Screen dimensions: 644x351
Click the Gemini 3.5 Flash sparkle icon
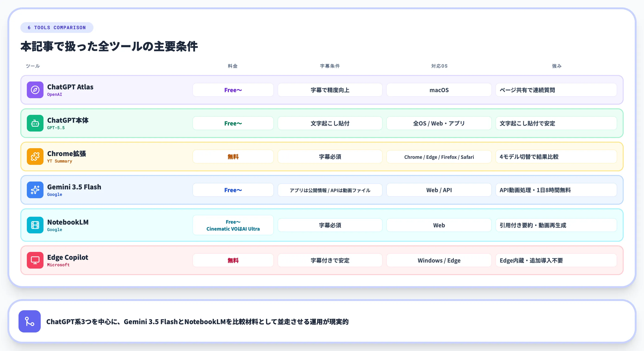(35, 190)
